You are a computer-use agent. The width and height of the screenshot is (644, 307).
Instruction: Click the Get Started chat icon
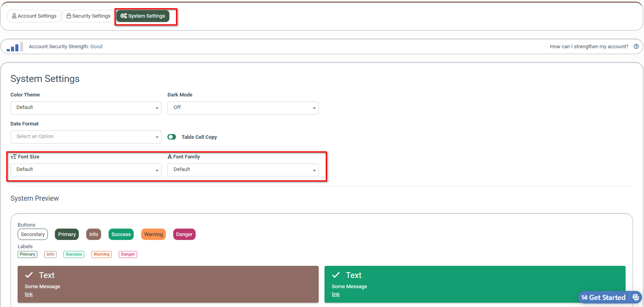point(636,297)
